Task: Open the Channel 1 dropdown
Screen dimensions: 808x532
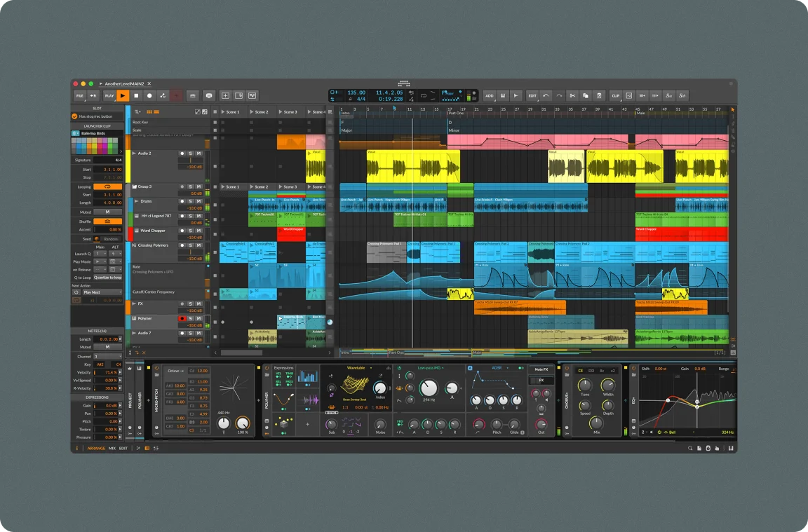Action: pyautogui.click(x=107, y=356)
